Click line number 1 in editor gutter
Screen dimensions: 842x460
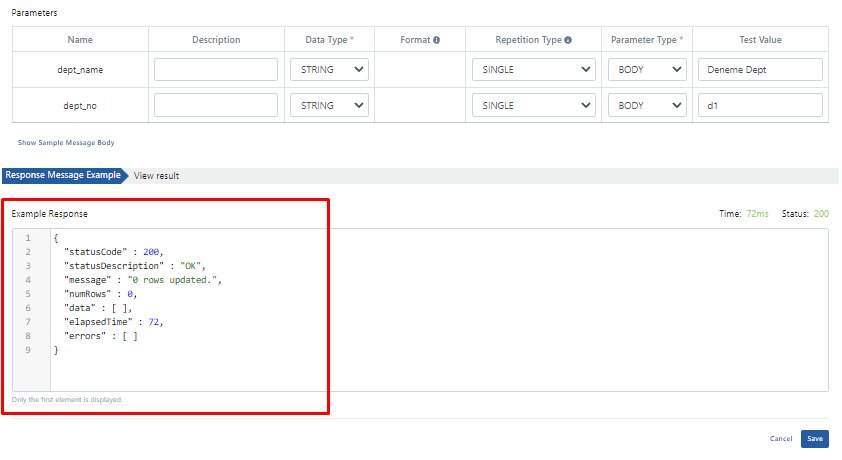point(28,238)
